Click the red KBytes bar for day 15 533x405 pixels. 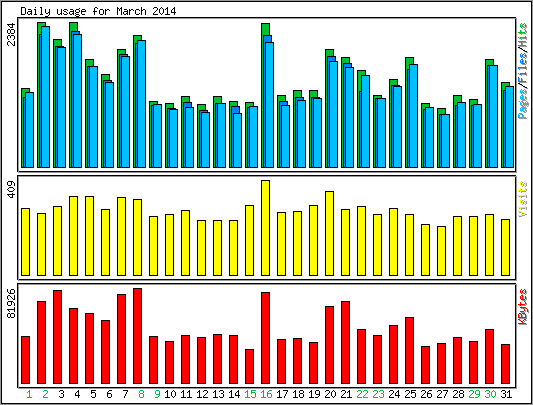tap(250, 367)
